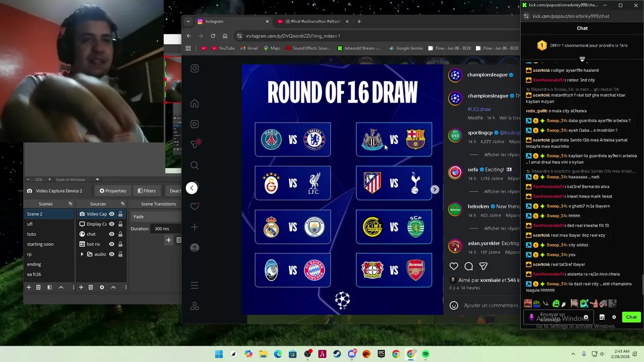Screen dimensions: 644x362
Task: Open Scenes dock pop-out options icon
Action: click(70, 204)
